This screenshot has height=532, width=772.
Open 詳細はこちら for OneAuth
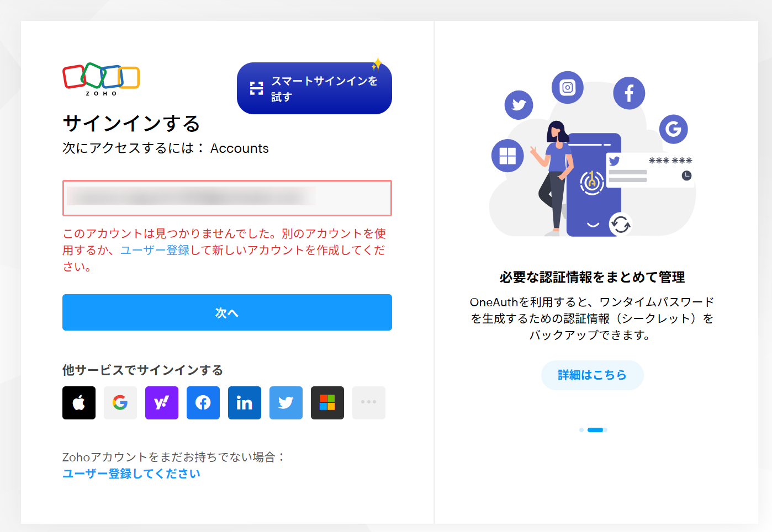pyautogui.click(x=592, y=375)
